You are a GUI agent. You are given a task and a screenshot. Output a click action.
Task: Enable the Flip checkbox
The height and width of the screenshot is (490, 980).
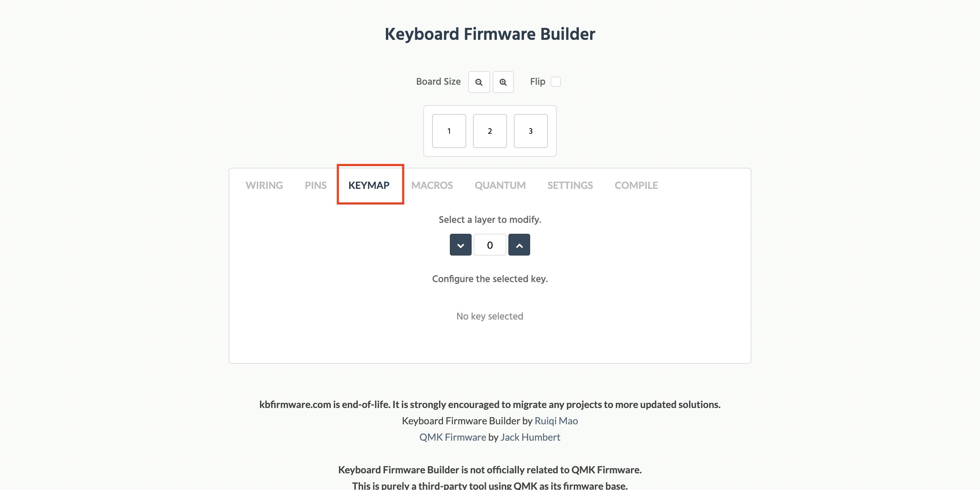(x=556, y=81)
